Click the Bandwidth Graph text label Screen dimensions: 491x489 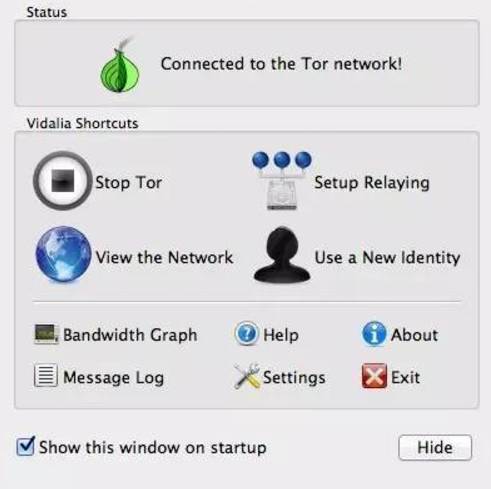[130, 335]
